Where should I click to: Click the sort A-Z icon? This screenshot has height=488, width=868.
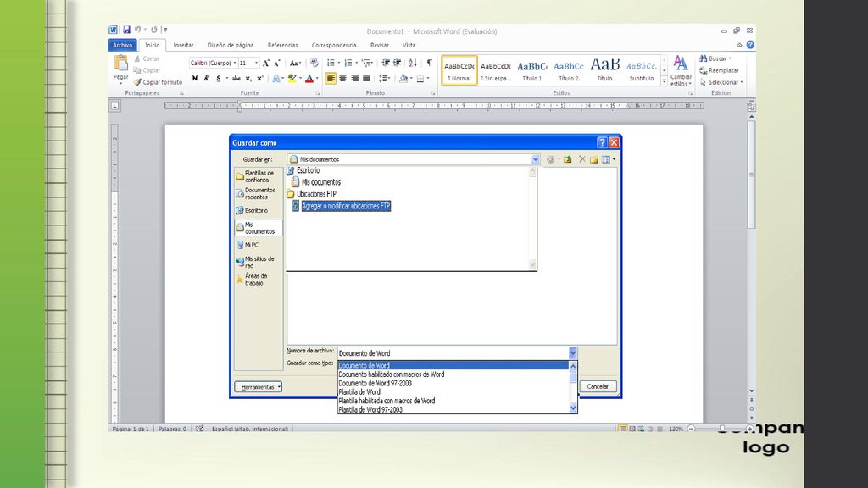point(413,63)
